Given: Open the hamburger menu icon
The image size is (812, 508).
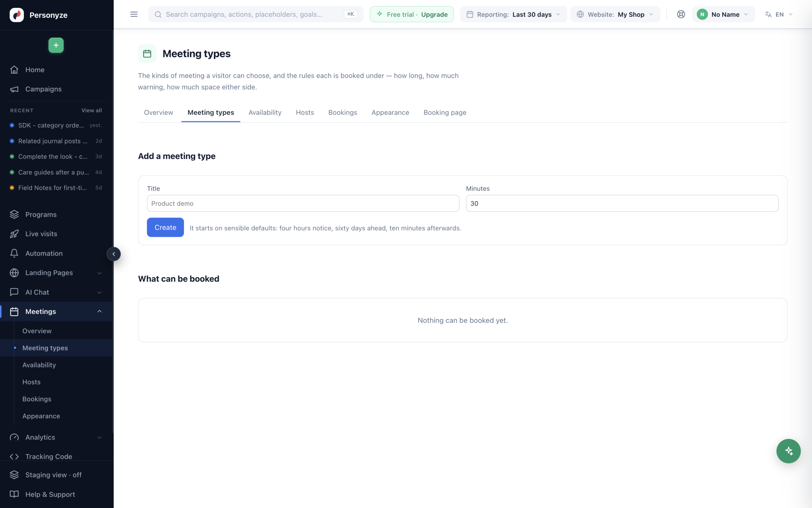Looking at the screenshot, I should (134, 14).
